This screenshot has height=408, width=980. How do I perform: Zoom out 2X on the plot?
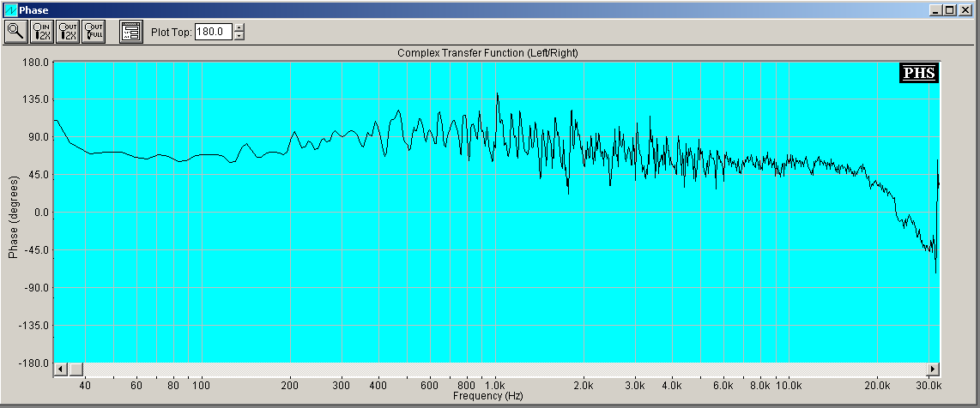click(x=68, y=32)
